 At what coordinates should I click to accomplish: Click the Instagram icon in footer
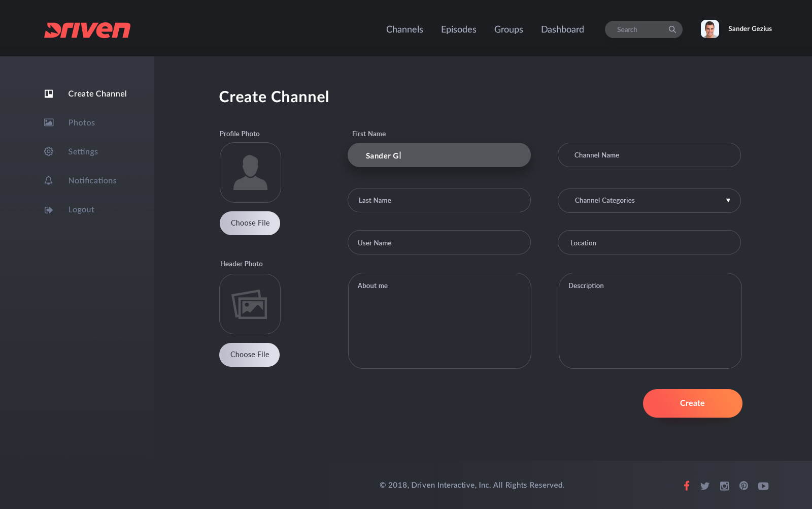pyautogui.click(x=724, y=486)
